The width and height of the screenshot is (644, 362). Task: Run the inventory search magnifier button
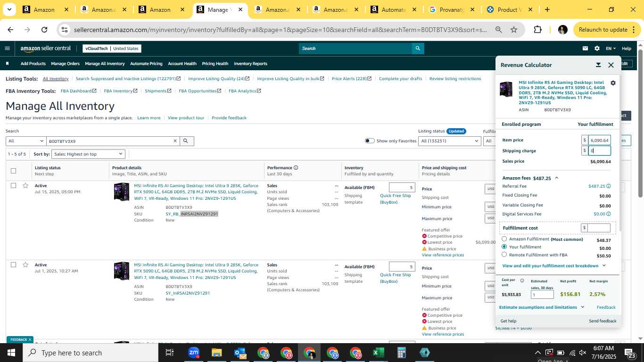(x=186, y=141)
